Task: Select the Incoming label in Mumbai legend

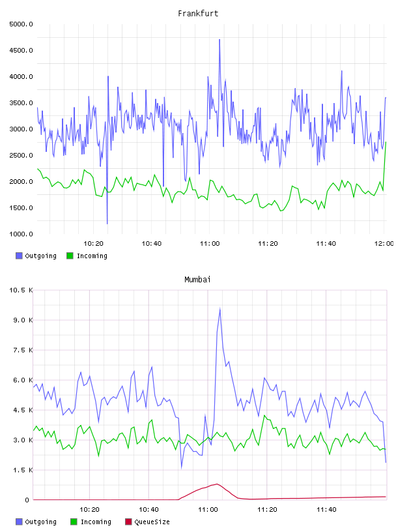Action: point(96,522)
